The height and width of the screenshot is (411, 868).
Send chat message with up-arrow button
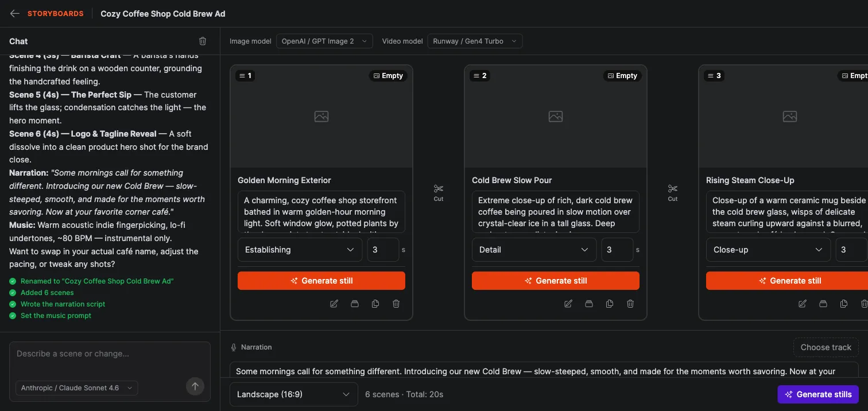pyautogui.click(x=195, y=386)
